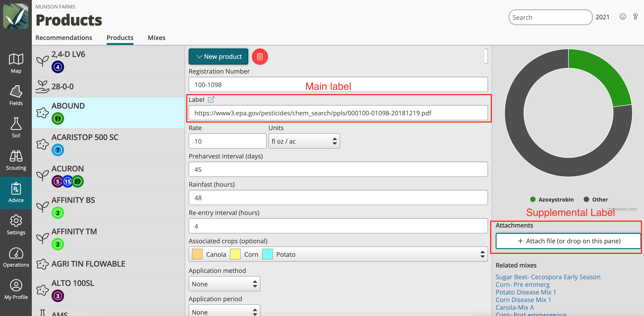
Task: Open the Units fl oz / ac dropdown
Action: (304, 141)
